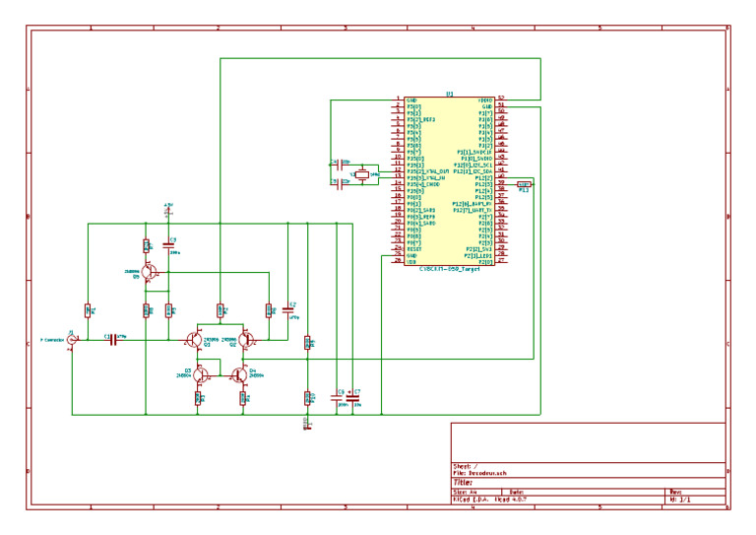The width and height of the screenshot is (756, 535).
Task: Select the resistor above transistor Q5
Action: pyautogui.click(x=146, y=246)
